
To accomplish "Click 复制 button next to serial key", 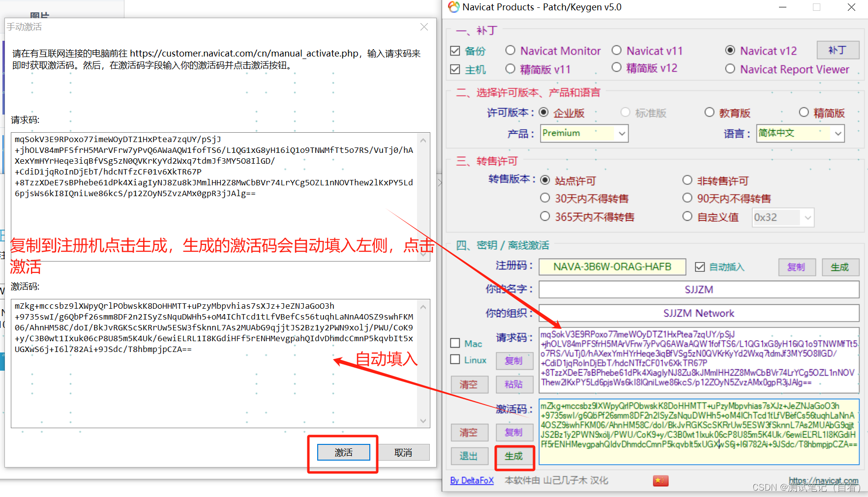I will (797, 267).
